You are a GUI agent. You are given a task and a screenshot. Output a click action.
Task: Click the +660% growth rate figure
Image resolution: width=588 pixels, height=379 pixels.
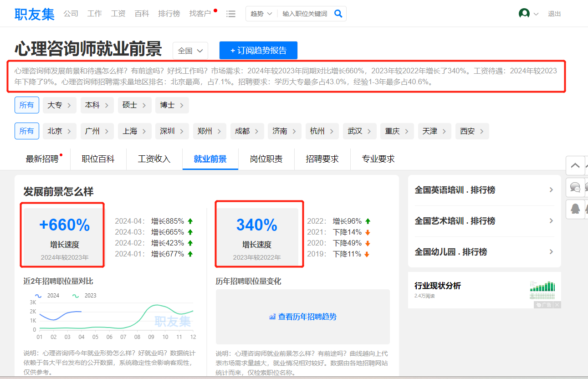(65, 225)
